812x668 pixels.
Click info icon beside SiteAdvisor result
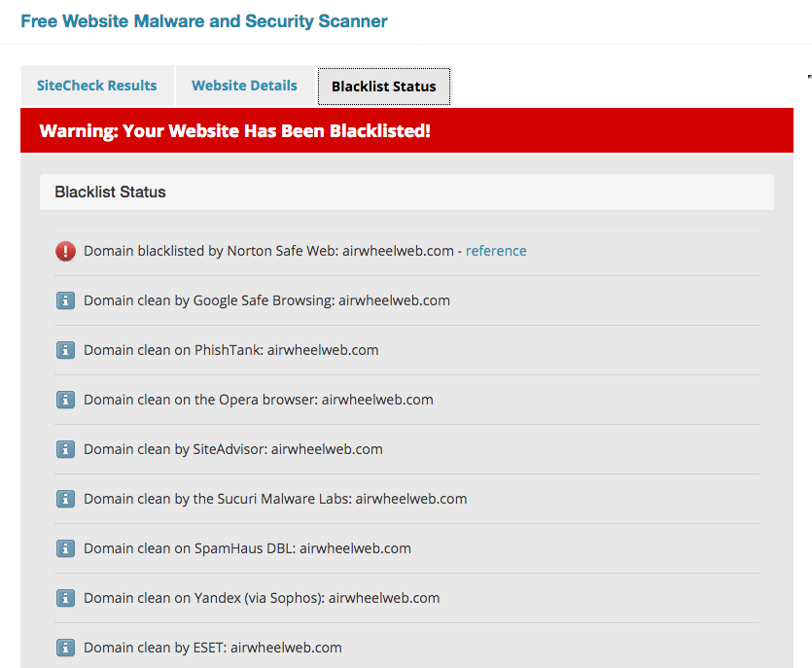(x=65, y=449)
